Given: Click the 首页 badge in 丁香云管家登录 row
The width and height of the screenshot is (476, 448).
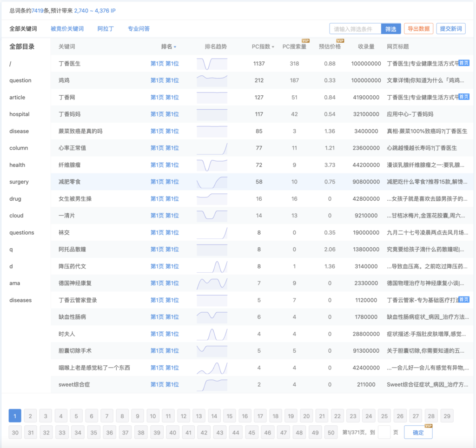Looking at the screenshot, I should tap(464, 299).
